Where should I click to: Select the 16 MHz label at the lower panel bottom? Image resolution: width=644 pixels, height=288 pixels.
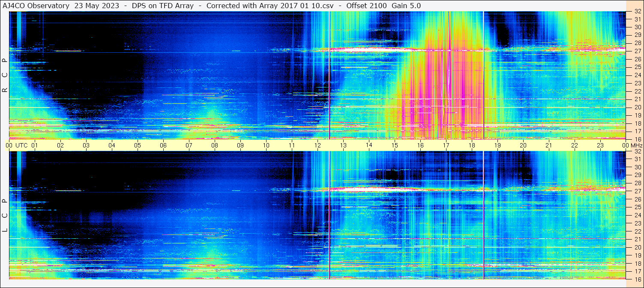(x=637, y=279)
